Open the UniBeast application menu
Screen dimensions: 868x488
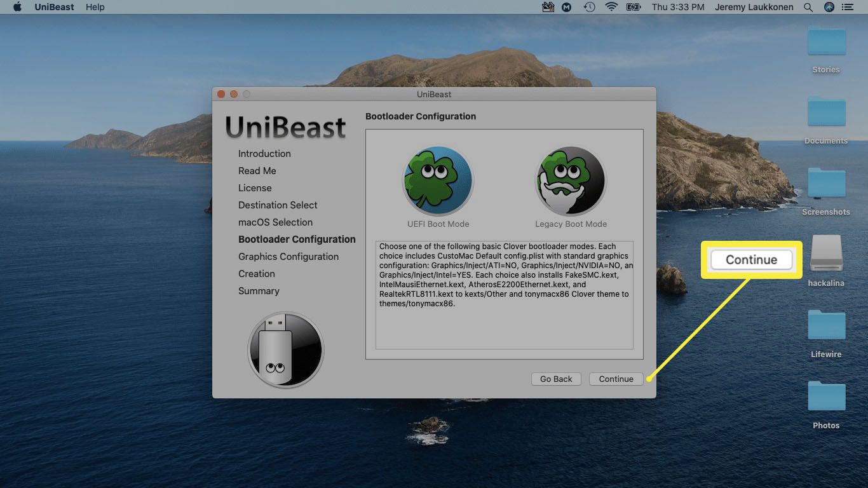(x=53, y=7)
